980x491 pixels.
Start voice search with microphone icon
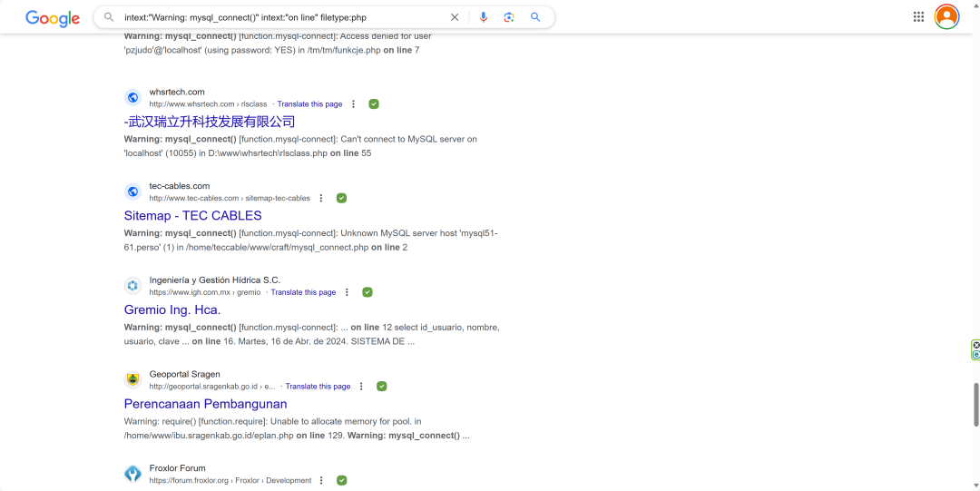[x=483, y=17]
